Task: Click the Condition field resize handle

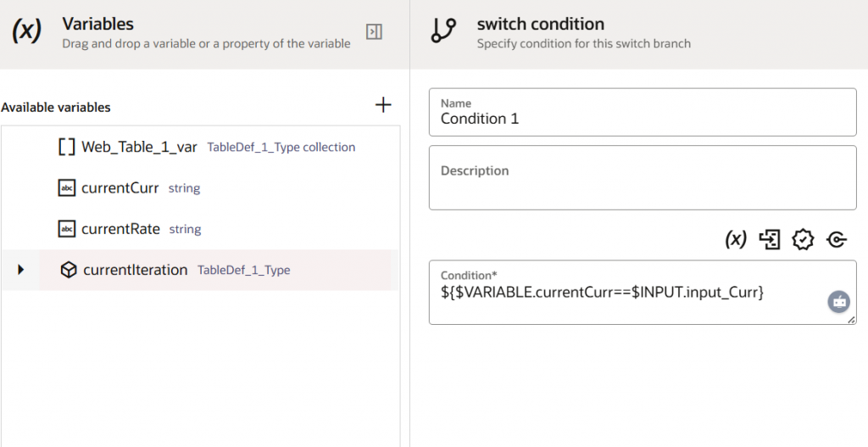Action: 852,320
